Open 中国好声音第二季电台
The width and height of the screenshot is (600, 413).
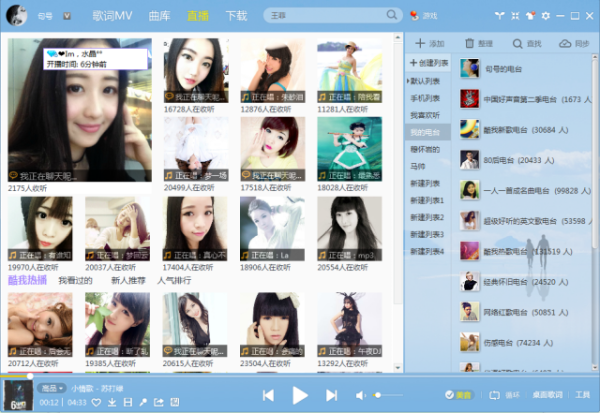point(525,99)
